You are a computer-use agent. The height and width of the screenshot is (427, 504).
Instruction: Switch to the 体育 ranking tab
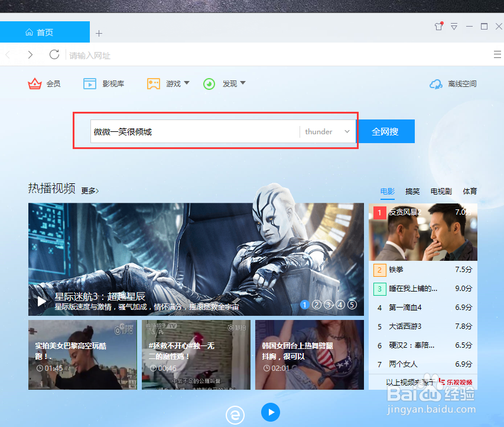coord(470,192)
